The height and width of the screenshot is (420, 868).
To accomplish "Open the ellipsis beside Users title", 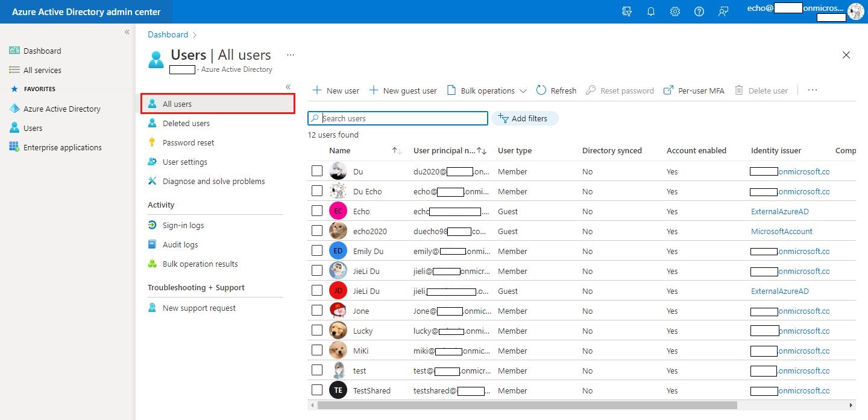I will [x=291, y=55].
